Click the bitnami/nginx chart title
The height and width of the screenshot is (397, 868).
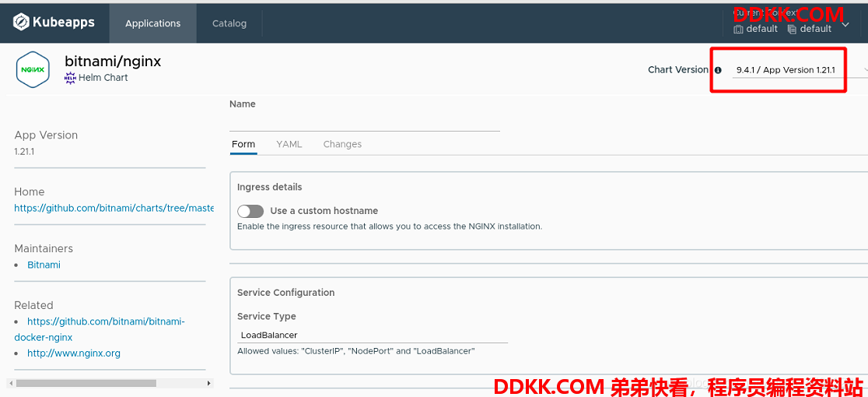[113, 61]
